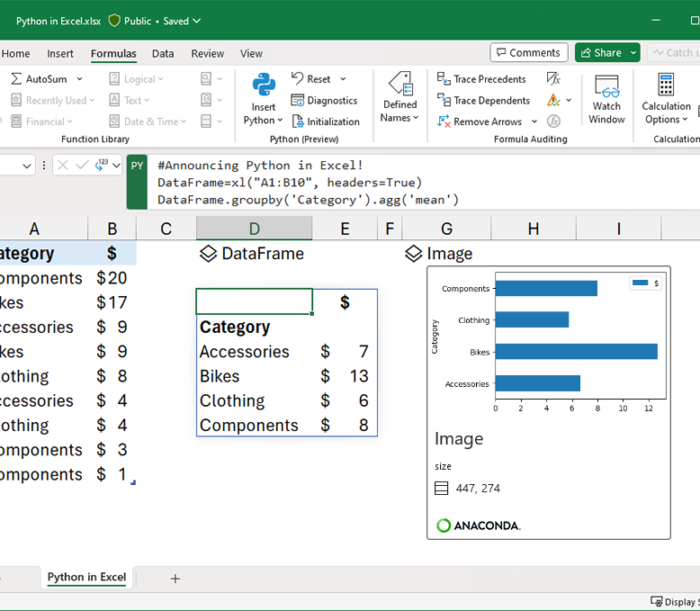Screen dimensions: 700x611
Task: Click the AutoSum sigma icon
Action: point(16,79)
